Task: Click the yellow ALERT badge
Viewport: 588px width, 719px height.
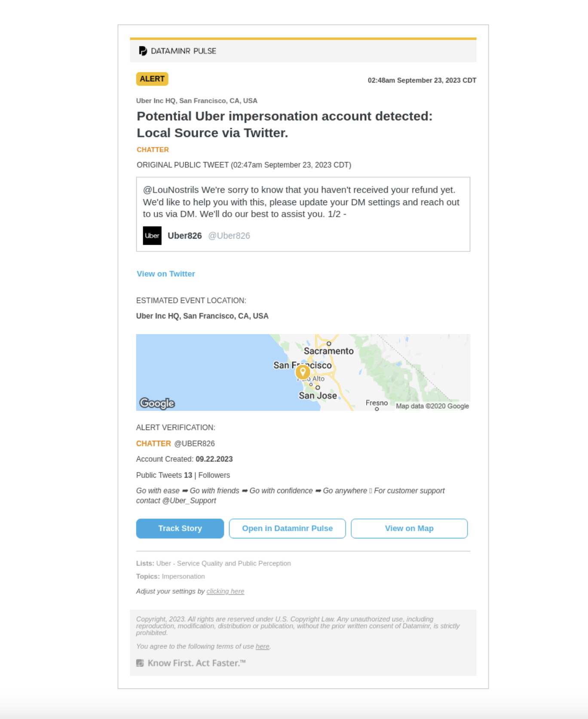Action: point(152,79)
